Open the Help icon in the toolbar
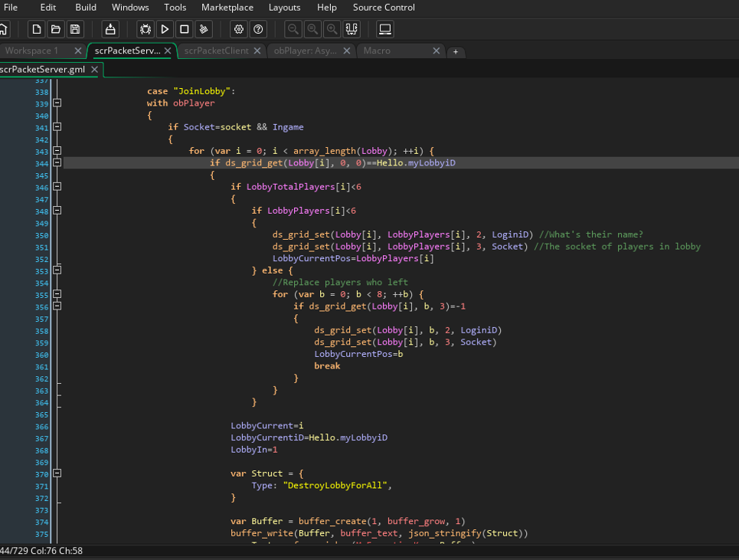The image size is (739, 560). (257, 29)
